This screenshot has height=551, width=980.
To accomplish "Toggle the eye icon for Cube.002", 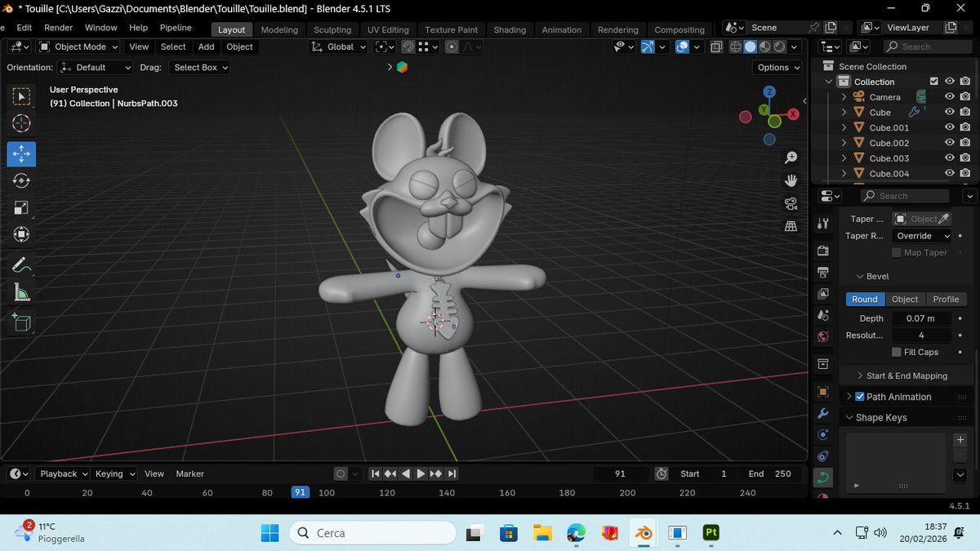I will tap(950, 143).
